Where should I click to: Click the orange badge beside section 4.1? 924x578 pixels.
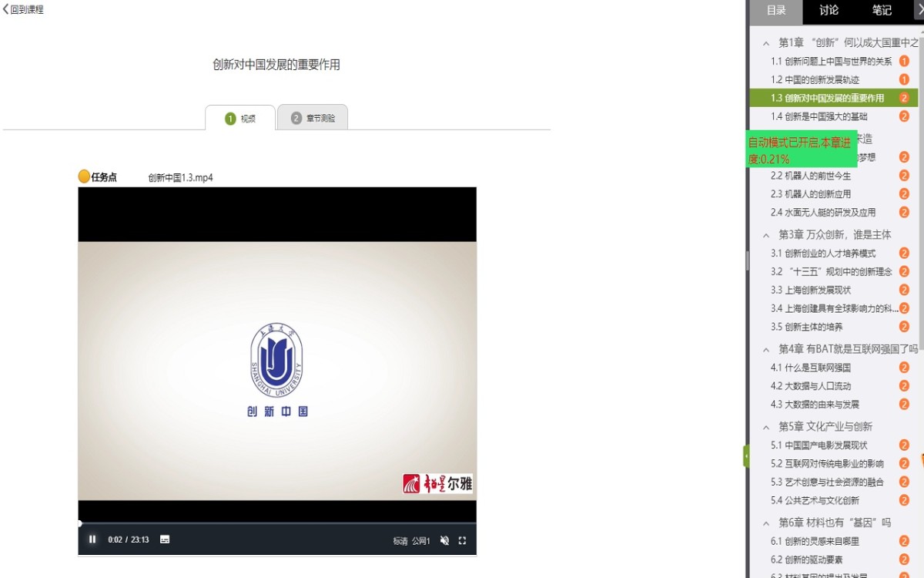tap(904, 368)
